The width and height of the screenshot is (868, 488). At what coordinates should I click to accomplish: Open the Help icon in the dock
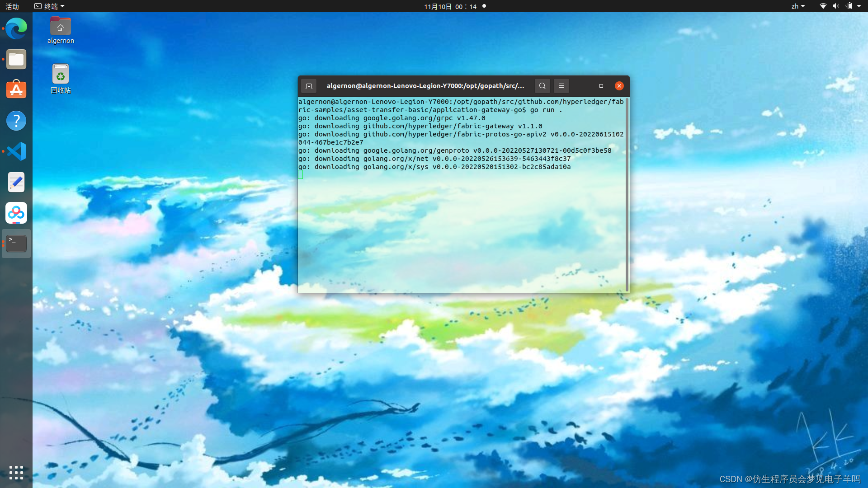click(16, 121)
